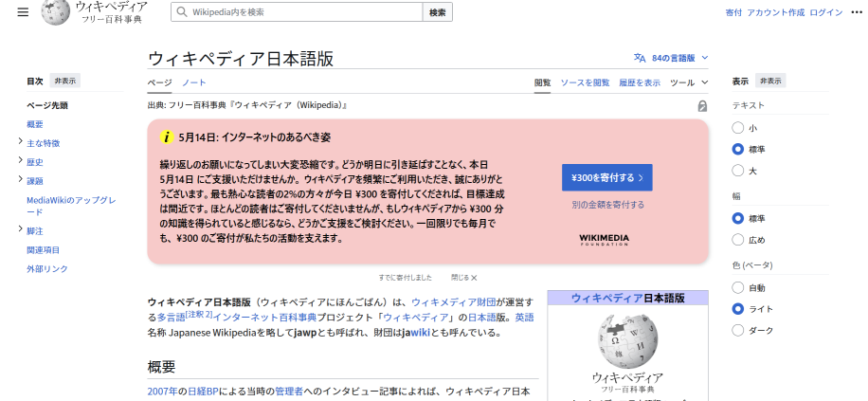Open the 84の言語版 languages dropdown
The image size is (868, 401).
tap(672, 58)
